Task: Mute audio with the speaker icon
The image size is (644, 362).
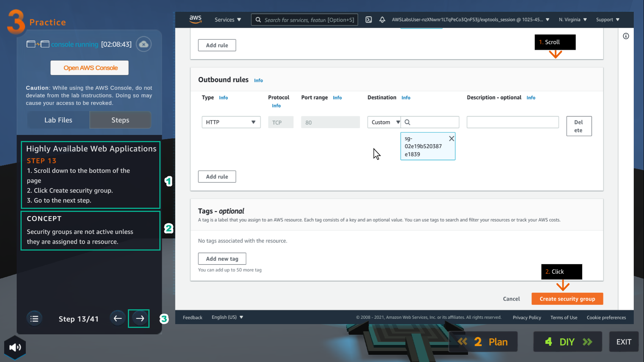Action: point(15,347)
